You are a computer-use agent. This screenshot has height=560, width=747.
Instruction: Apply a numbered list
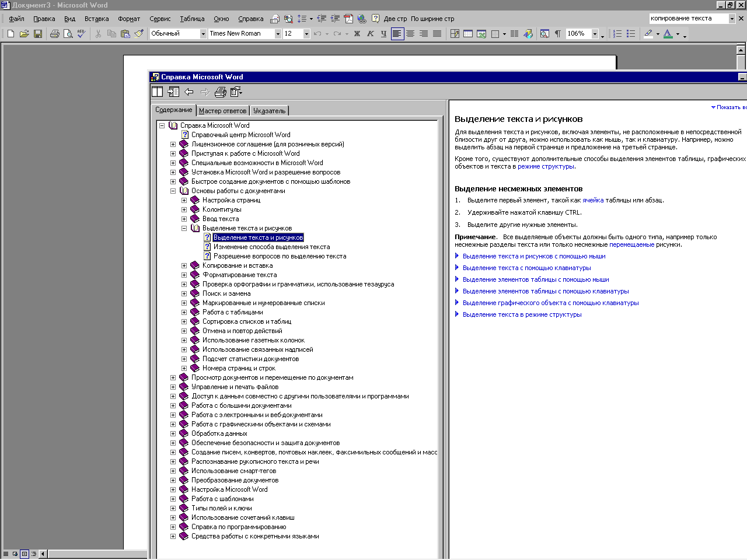(x=617, y=34)
